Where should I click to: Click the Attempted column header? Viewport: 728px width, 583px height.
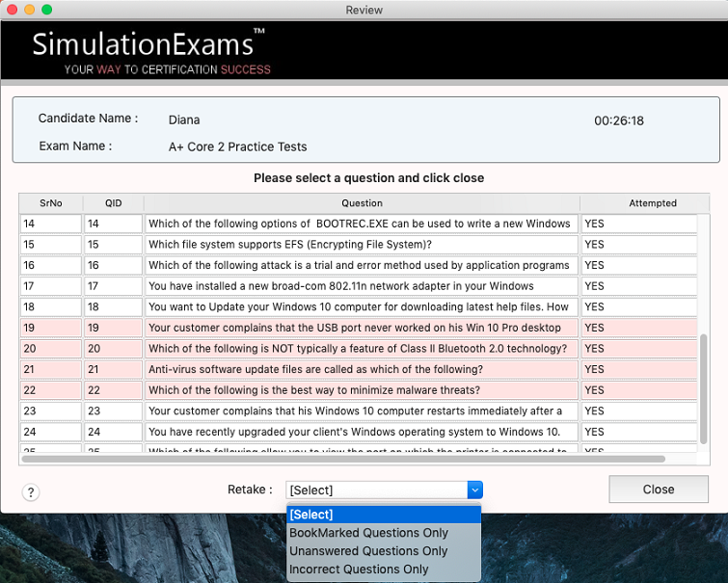point(652,202)
